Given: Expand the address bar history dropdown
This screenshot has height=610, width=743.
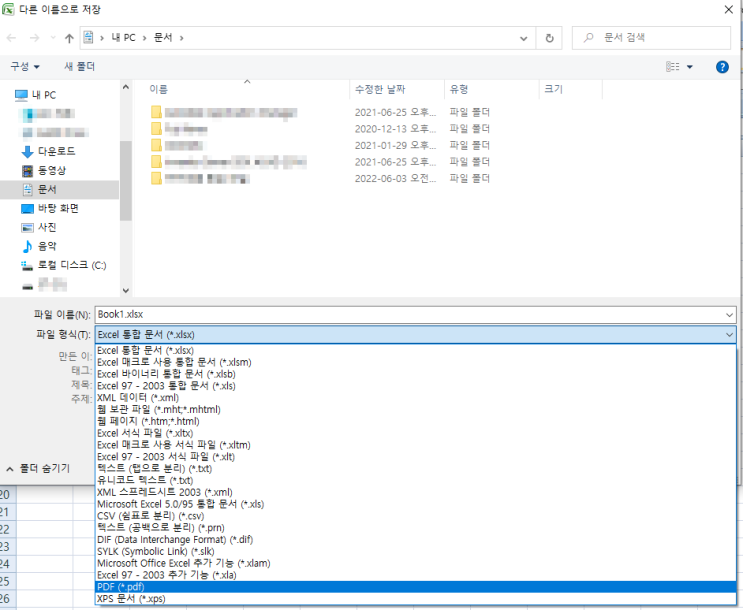Looking at the screenshot, I should (524, 38).
